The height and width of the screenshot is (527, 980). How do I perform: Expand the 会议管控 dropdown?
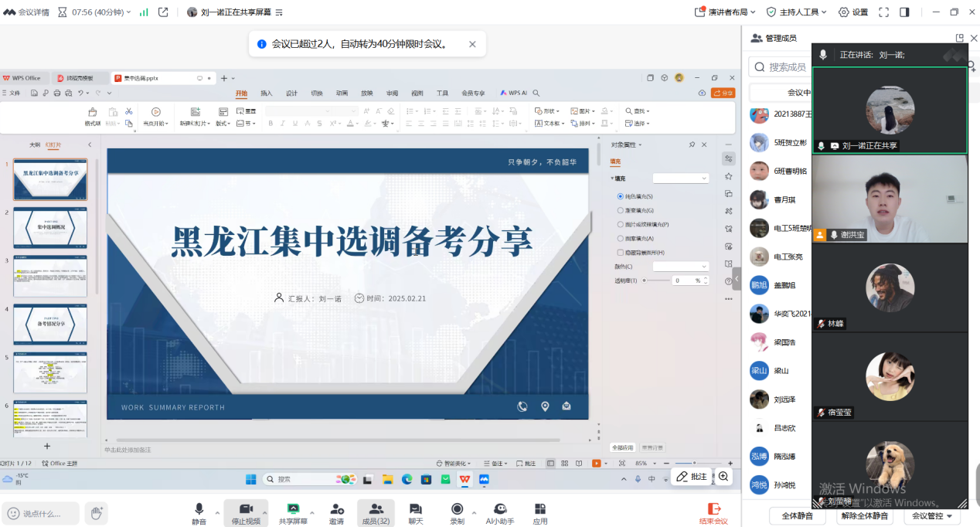(931, 516)
